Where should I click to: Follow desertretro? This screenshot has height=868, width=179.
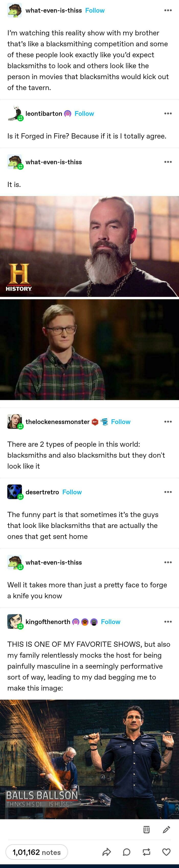click(x=72, y=492)
